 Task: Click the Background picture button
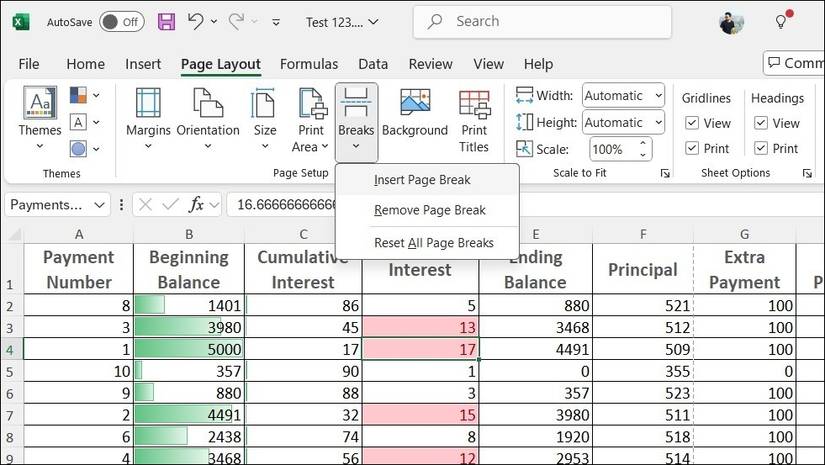coord(415,113)
